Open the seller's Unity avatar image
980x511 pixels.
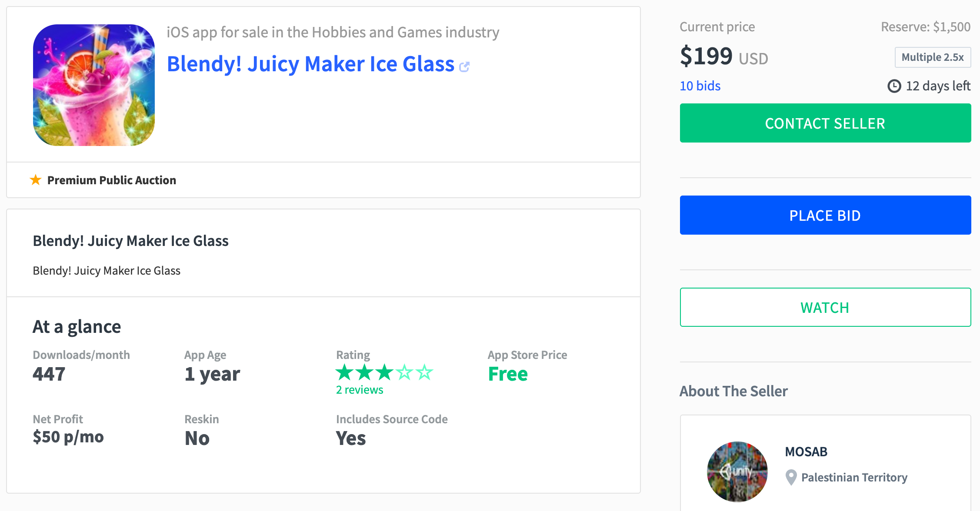click(737, 471)
